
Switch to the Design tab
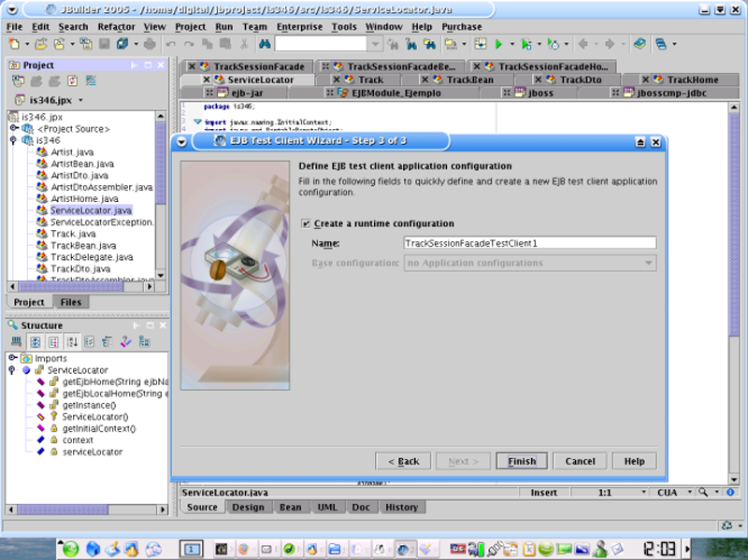[248, 507]
